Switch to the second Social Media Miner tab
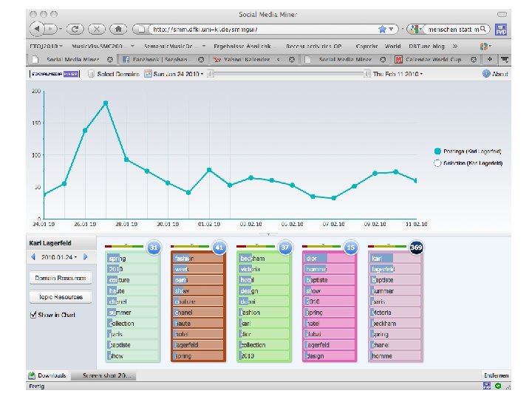The width and height of the screenshot is (532, 399). 345,60
